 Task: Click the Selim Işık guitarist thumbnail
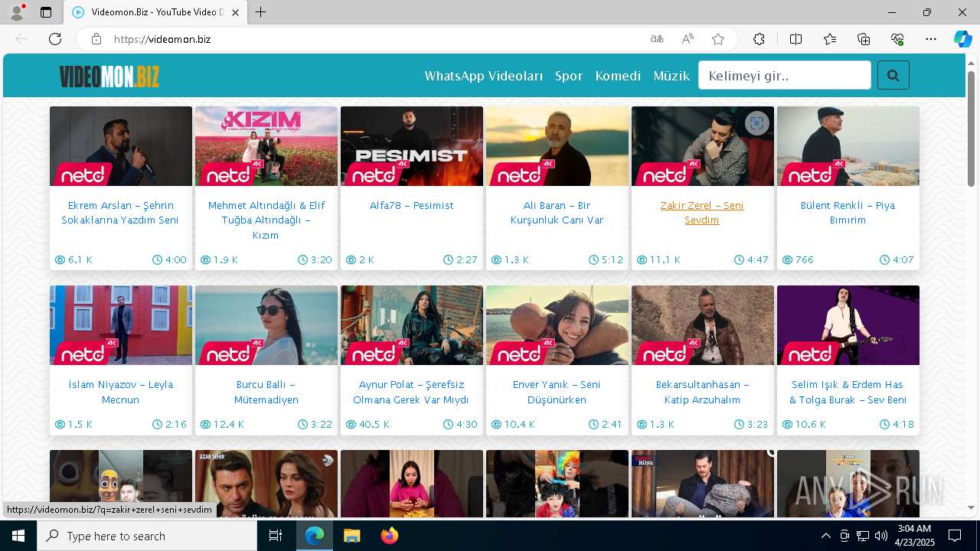(x=848, y=325)
